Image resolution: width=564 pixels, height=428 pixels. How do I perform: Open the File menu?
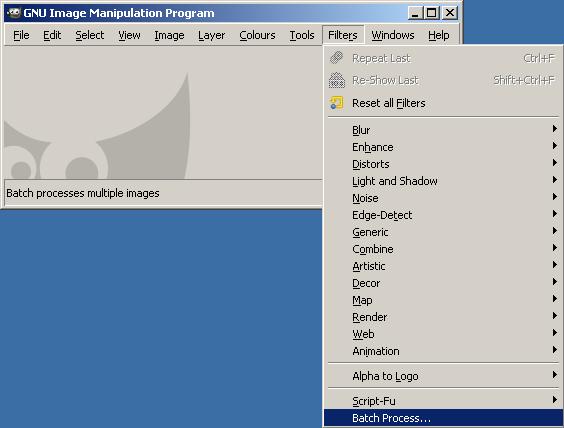(x=21, y=35)
